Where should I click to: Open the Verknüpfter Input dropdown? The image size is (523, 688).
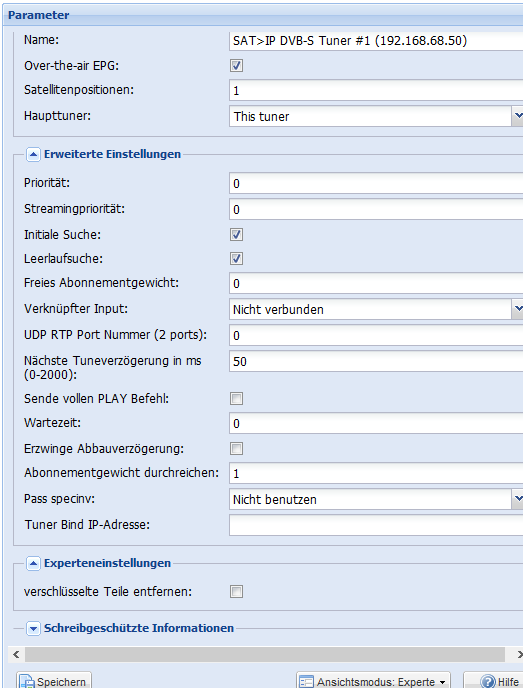pyautogui.click(x=518, y=309)
